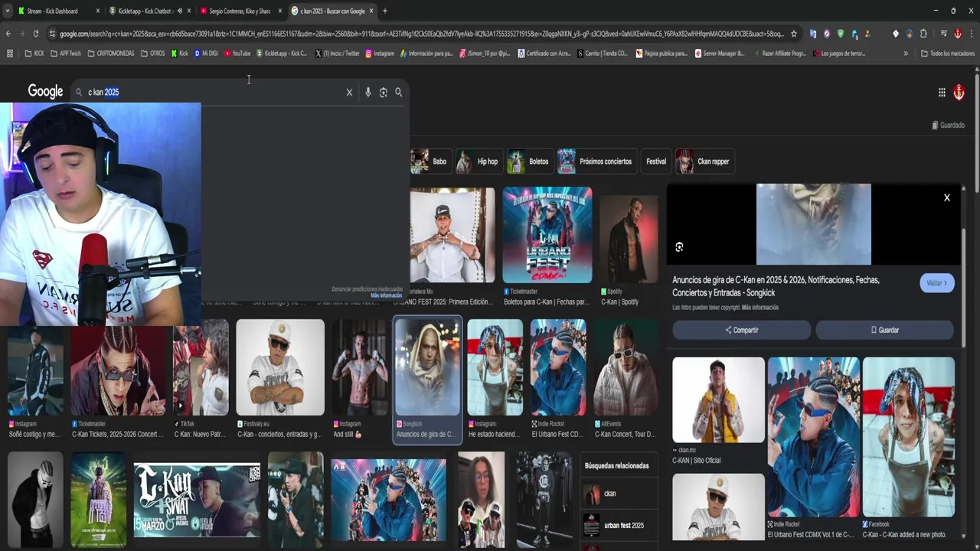Search inside preview image with Lens
Viewport: 980px width, 551px height.
(x=679, y=247)
